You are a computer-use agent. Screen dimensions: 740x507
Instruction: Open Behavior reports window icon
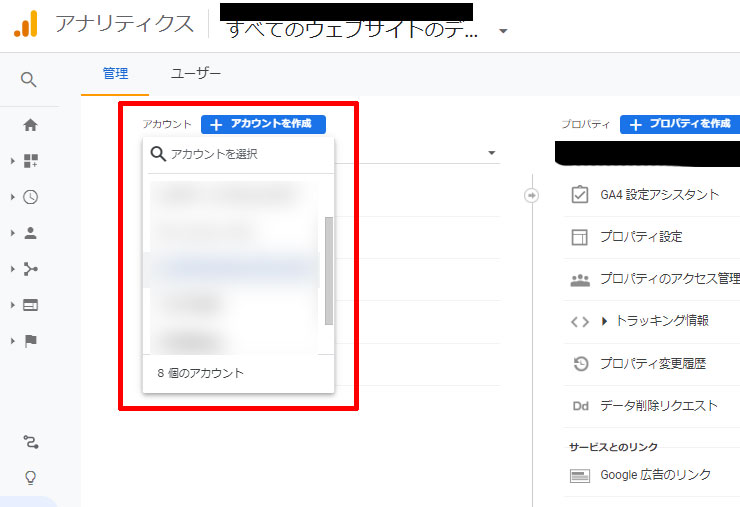31,305
